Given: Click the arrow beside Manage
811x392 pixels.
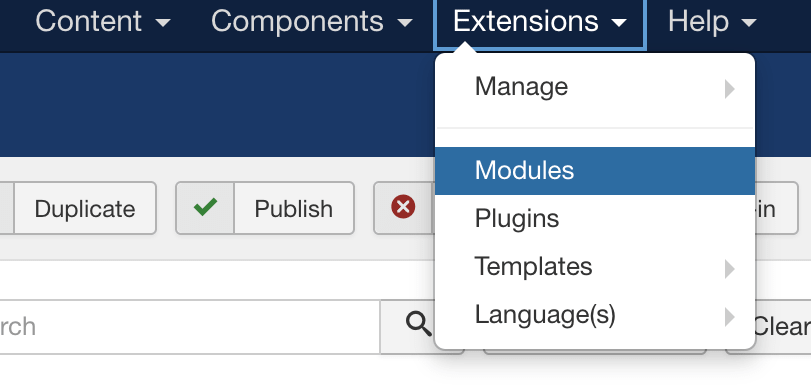Looking at the screenshot, I should tap(729, 89).
